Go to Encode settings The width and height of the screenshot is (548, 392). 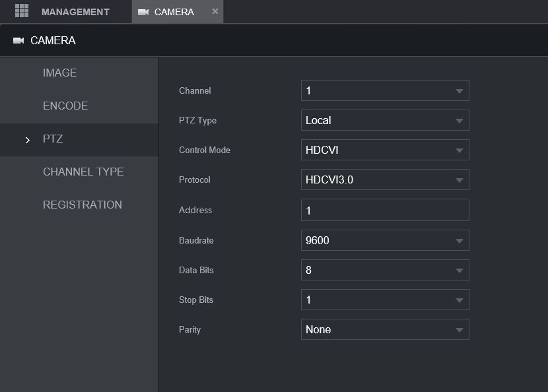[65, 106]
